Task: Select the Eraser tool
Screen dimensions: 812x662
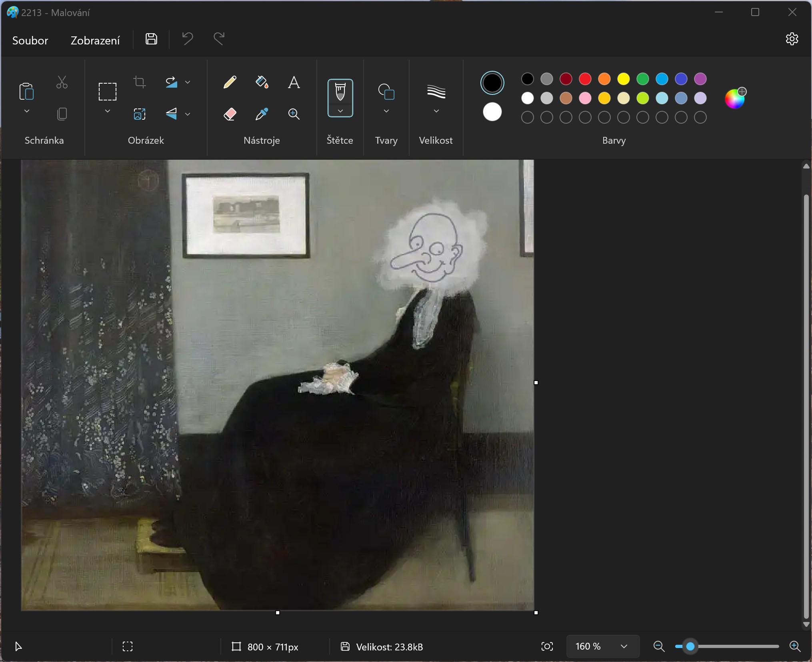Action: 230,114
